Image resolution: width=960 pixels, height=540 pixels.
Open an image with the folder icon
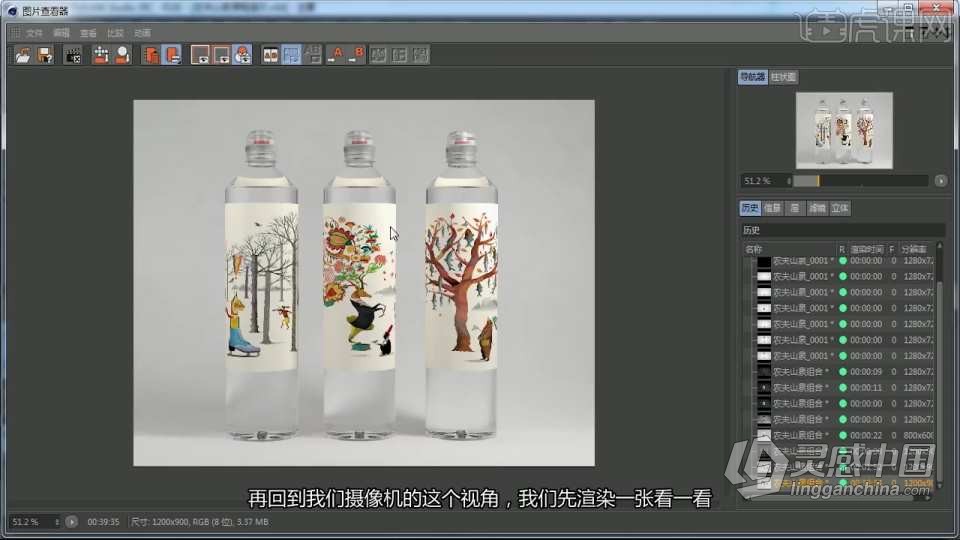click(x=23, y=55)
